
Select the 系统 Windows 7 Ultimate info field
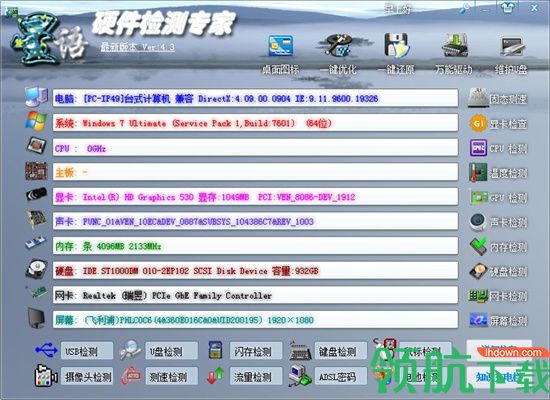[x=255, y=123]
